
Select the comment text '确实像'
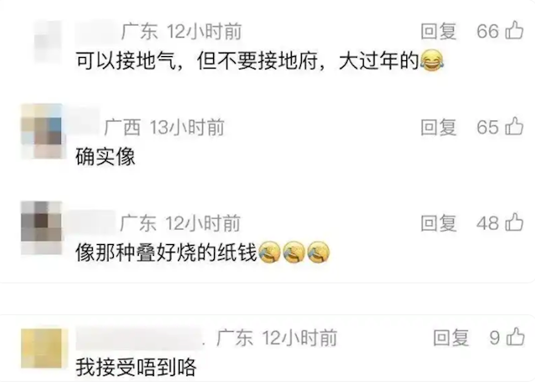(105, 156)
